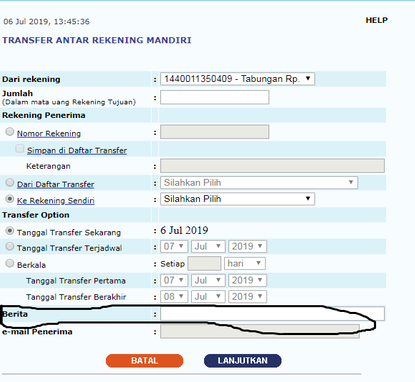The width and height of the screenshot is (415, 382).
Task: Click the BATAL cancel button
Action: point(144,361)
